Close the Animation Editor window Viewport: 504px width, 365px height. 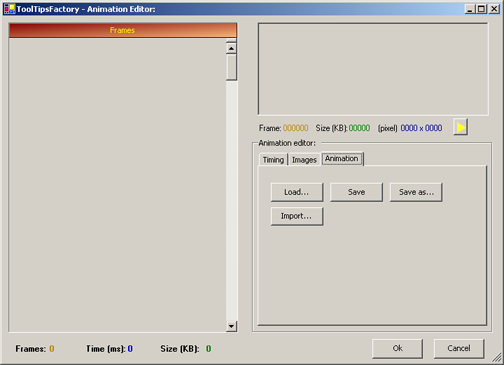(x=494, y=9)
